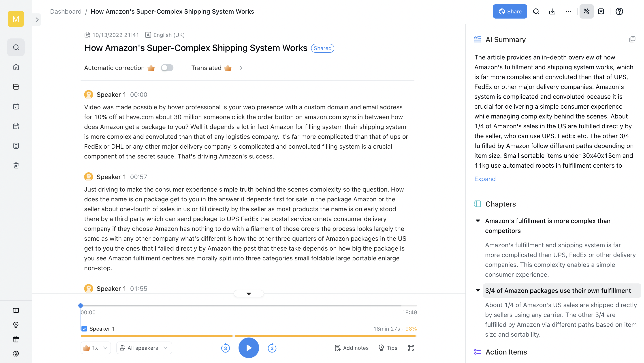Click the Shared badge
Screen dimensions: 644x363
322,48
